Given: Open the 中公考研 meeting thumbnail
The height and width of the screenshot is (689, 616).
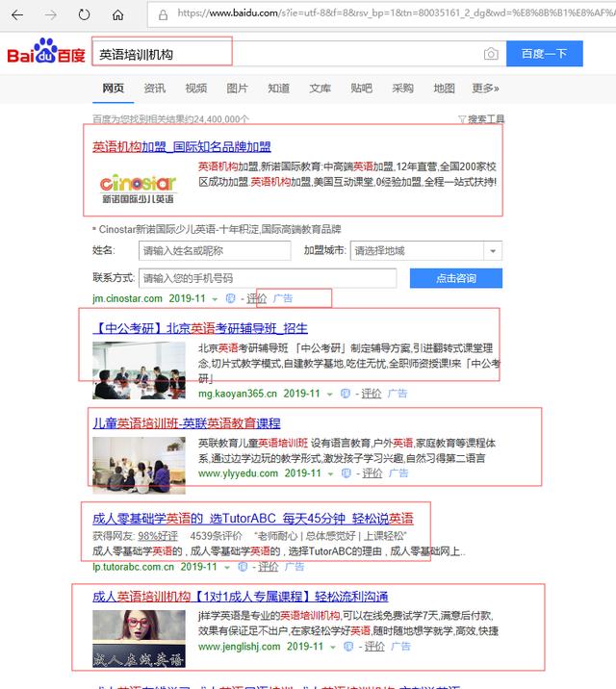Looking at the screenshot, I should (139, 370).
